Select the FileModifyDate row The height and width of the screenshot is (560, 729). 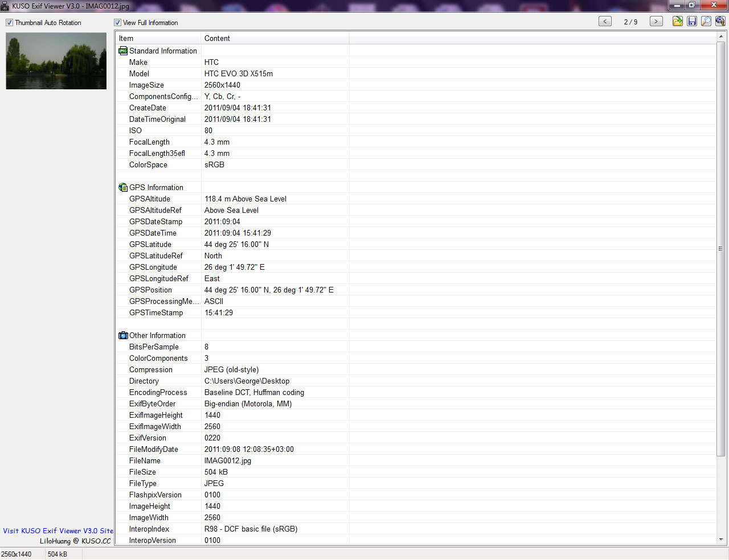(416, 449)
